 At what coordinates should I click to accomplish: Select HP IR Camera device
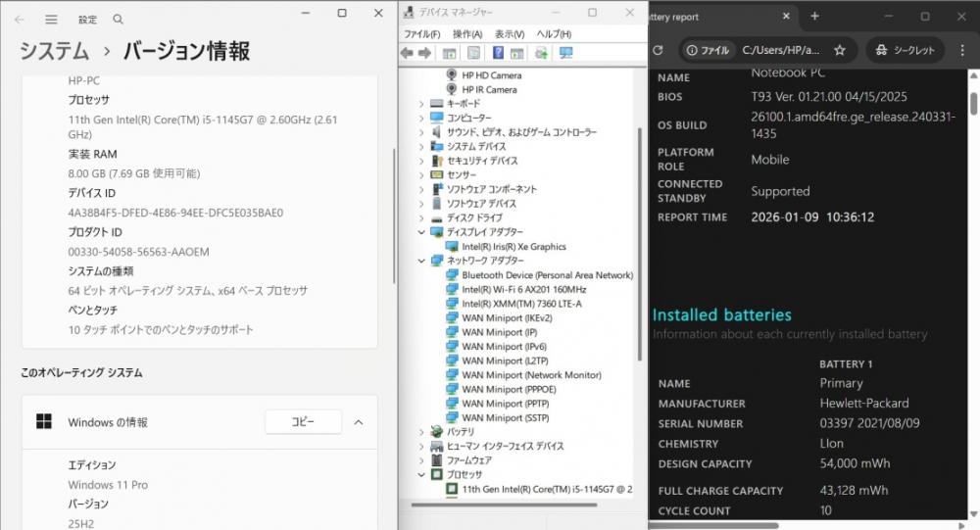489,89
